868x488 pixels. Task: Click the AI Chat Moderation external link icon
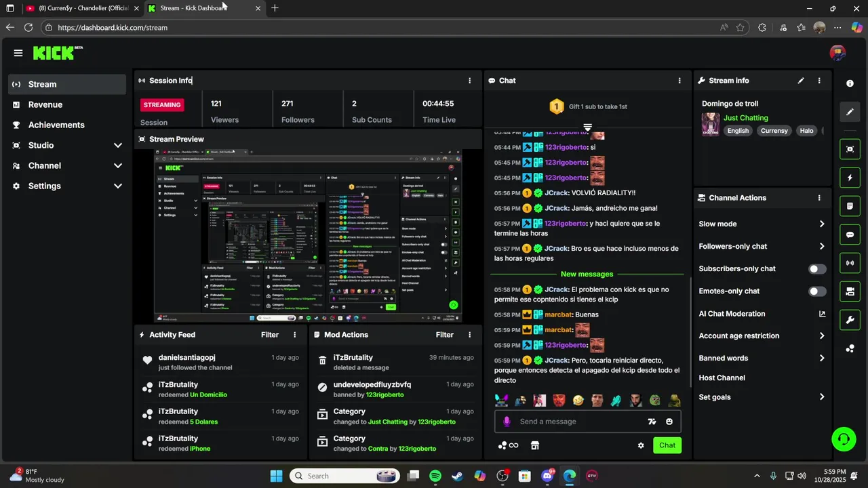pos(822,314)
